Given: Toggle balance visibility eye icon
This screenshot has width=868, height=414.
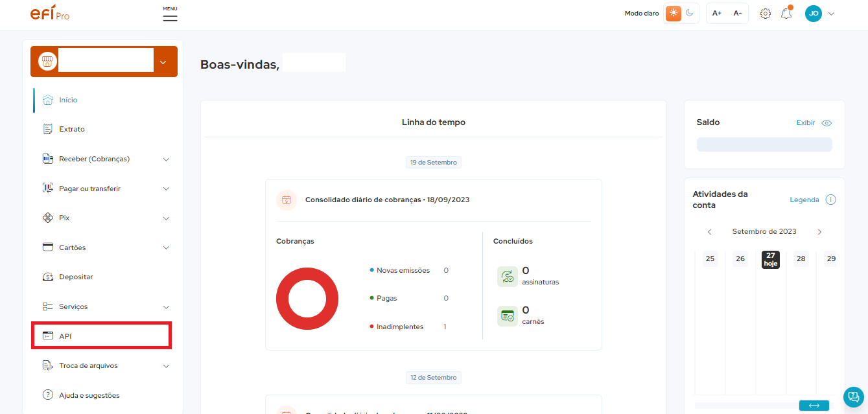Looking at the screenshot, I should [x=827, y=123].
